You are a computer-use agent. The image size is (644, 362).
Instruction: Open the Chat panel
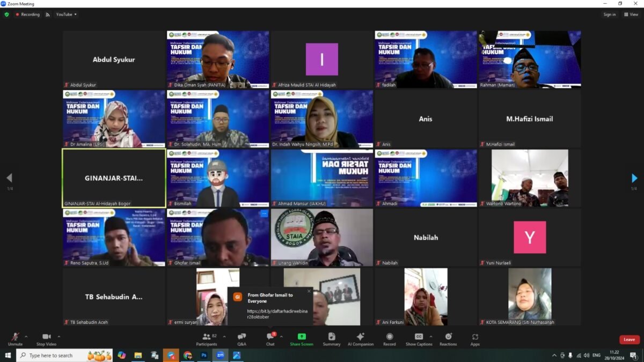coord(270,338)
